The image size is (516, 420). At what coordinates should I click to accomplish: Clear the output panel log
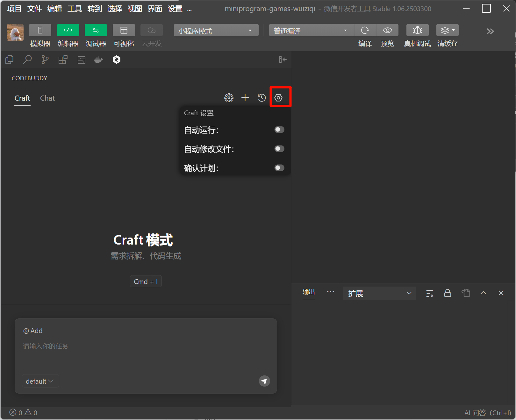tap(430, 293)
